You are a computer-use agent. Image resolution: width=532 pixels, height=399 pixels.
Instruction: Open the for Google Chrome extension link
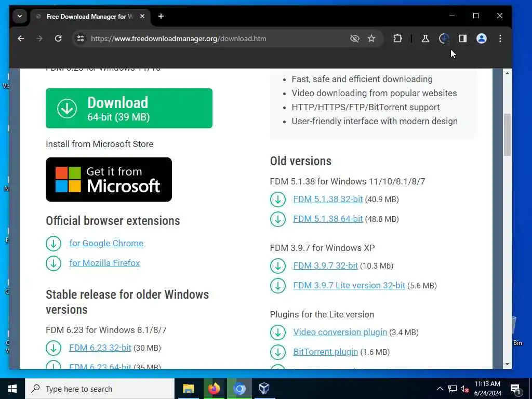pyautogui.click(x=106, y=243)
